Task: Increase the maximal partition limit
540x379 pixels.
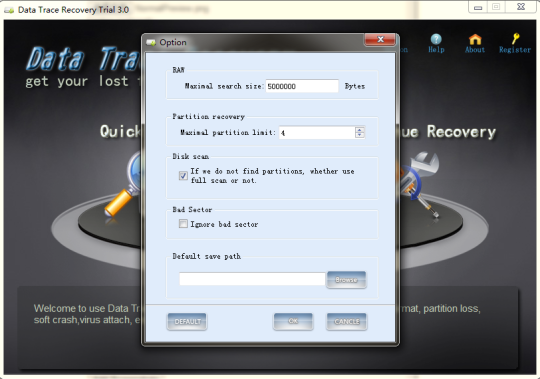Action: 360,130
